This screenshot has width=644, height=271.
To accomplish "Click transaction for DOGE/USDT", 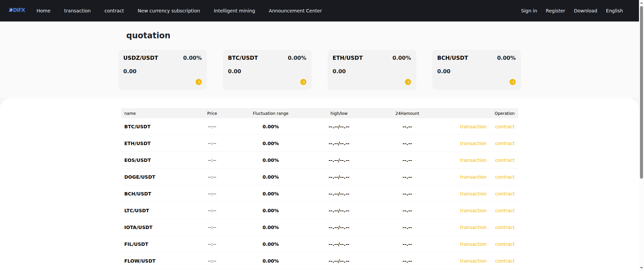I will click(473, 177).
